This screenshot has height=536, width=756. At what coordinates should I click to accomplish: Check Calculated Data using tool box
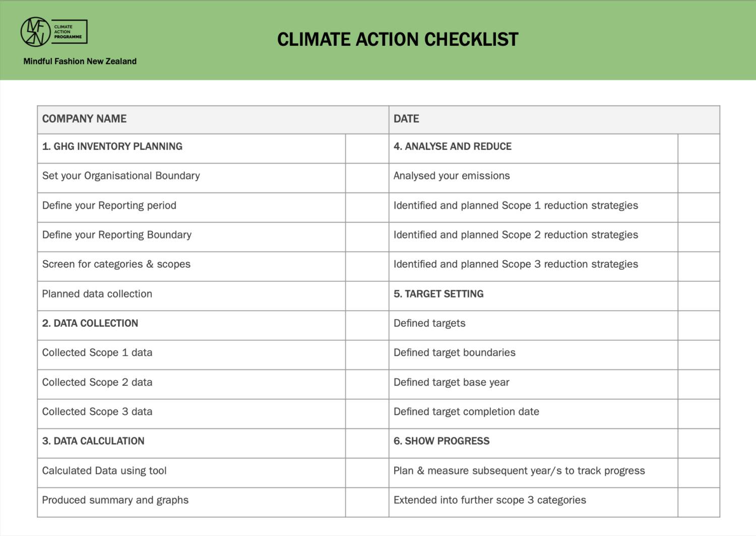(367, 473)
